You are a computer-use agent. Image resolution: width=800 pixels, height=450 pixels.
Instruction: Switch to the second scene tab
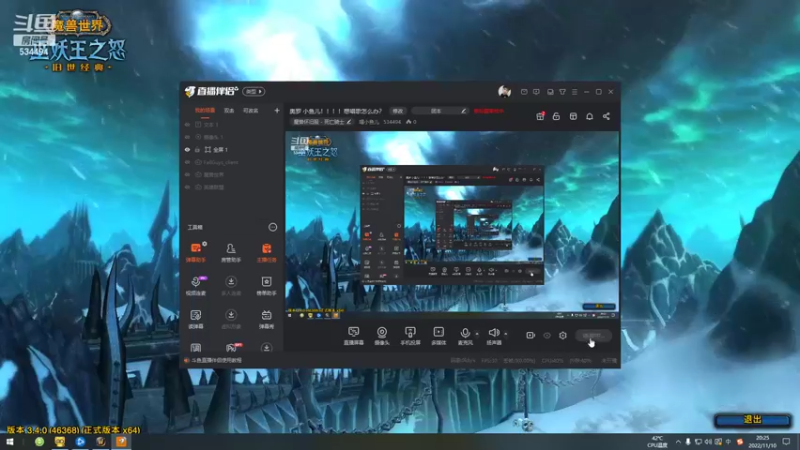click(229, 110)
